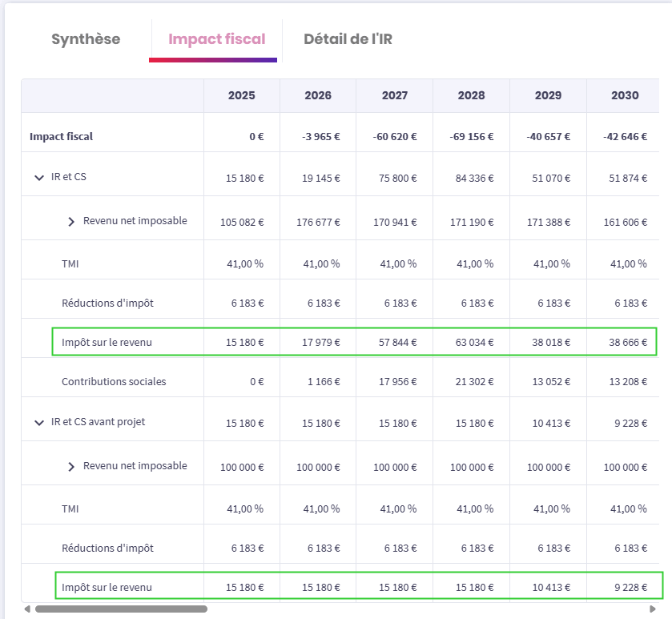This screenshot has width=672, height=619.
Task: Select the Impact fiscal tab
Action: (x=216, y=39)
